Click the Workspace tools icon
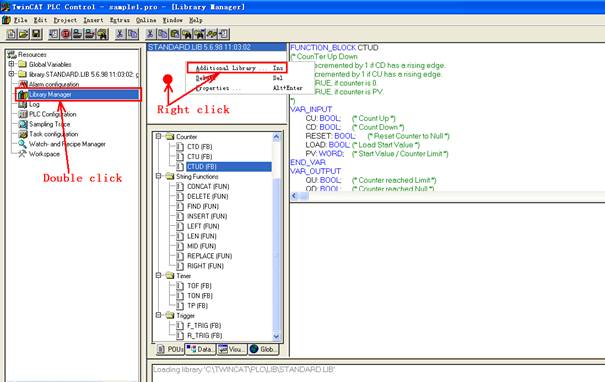Screen dimensions: 605x382 click(x=23, y=154)
